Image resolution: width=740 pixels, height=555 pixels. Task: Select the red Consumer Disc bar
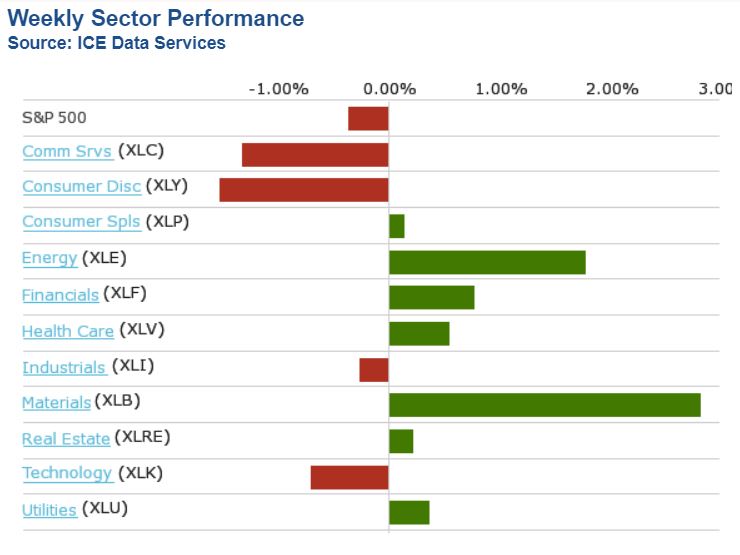tap(304, 190)
